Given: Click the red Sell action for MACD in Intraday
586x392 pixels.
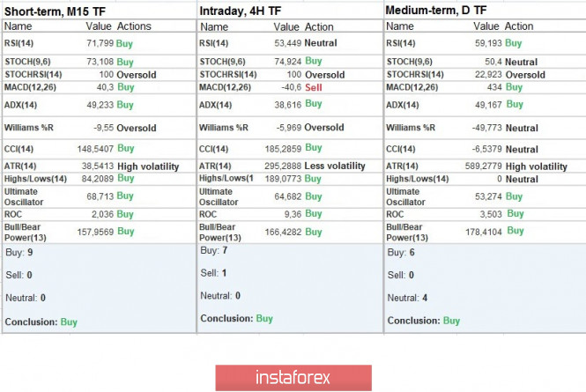Looking at the screenshot, I should [x=313, y=88].
